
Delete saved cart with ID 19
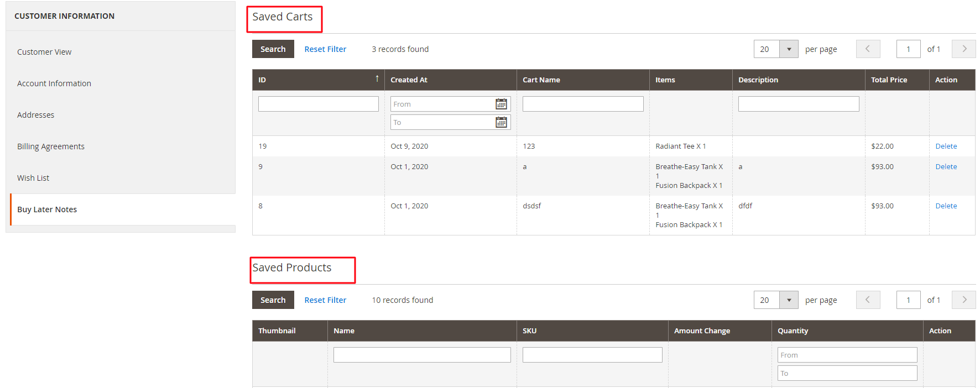coord(946,146)
